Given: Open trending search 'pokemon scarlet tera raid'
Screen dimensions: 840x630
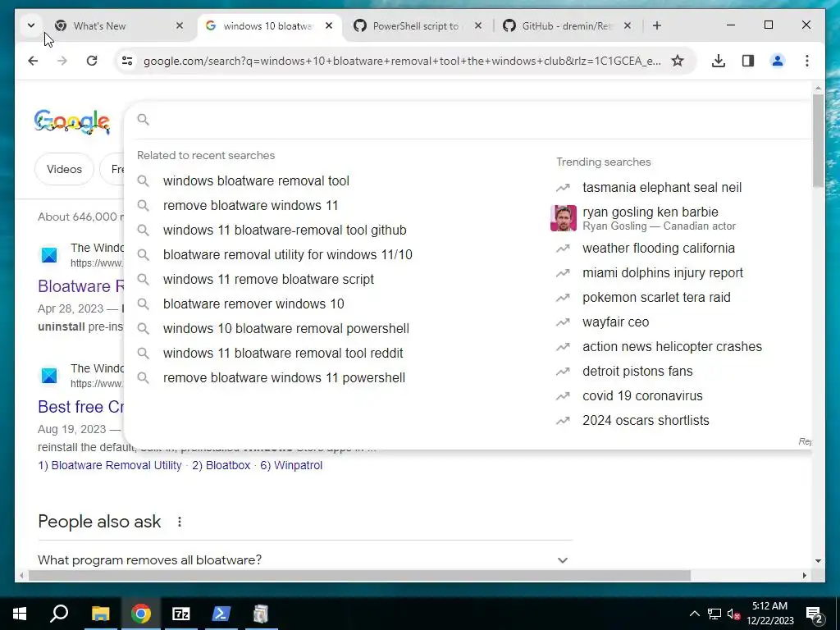Looking at the screenshot, I should [656, 298].
